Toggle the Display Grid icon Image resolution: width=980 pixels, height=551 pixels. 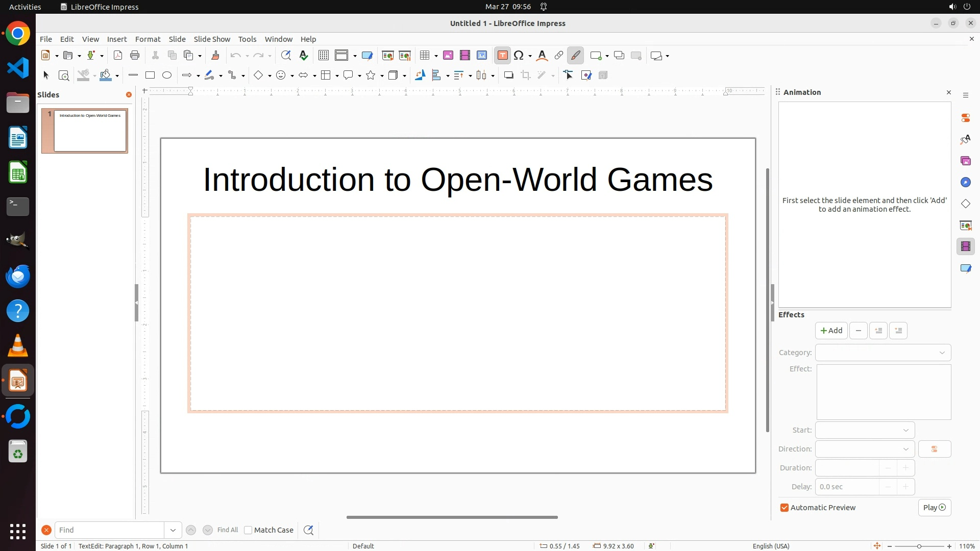click(x=323, y=56)
